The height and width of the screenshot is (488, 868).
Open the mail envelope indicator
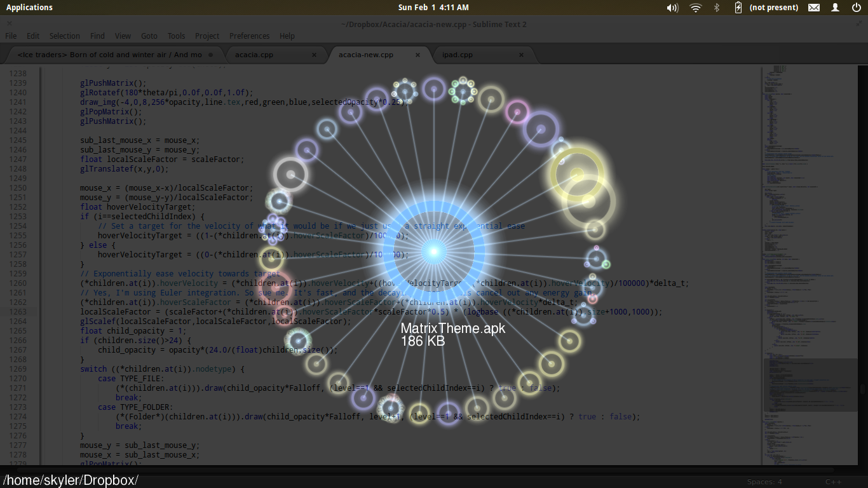point(814,8)
